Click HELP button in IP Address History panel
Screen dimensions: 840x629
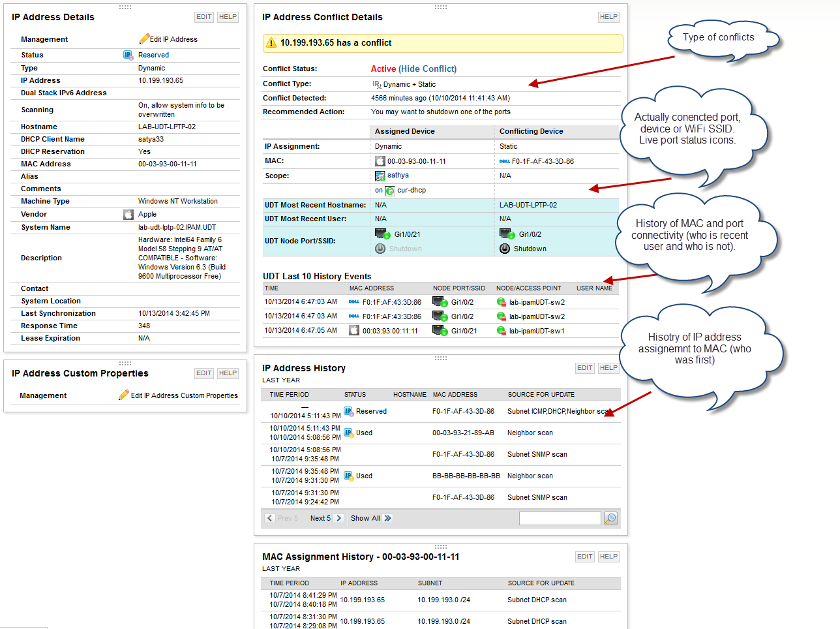(x=608, y=368)
